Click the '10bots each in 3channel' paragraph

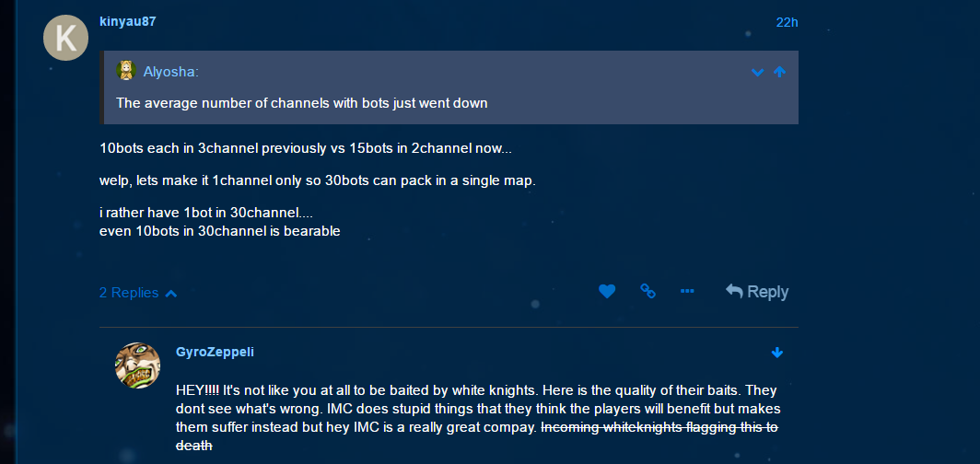coord(305,147)
